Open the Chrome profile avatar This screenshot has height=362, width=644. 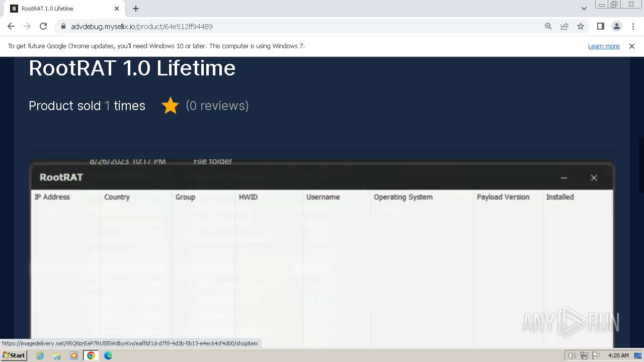click(617, 26)
